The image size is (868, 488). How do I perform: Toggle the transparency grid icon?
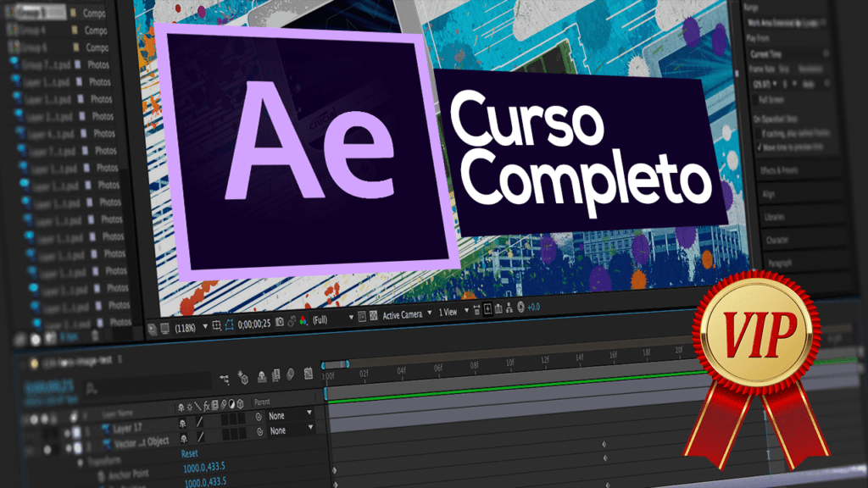pos(374,315)
